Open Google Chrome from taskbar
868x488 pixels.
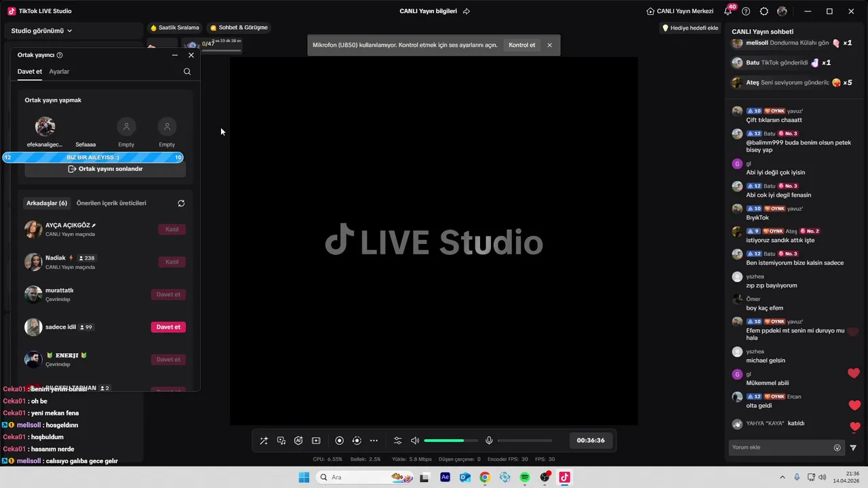click(484, 477)
